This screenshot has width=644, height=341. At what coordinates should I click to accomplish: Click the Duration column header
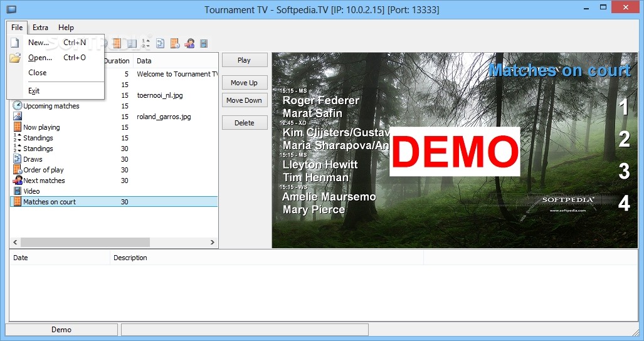118,61
